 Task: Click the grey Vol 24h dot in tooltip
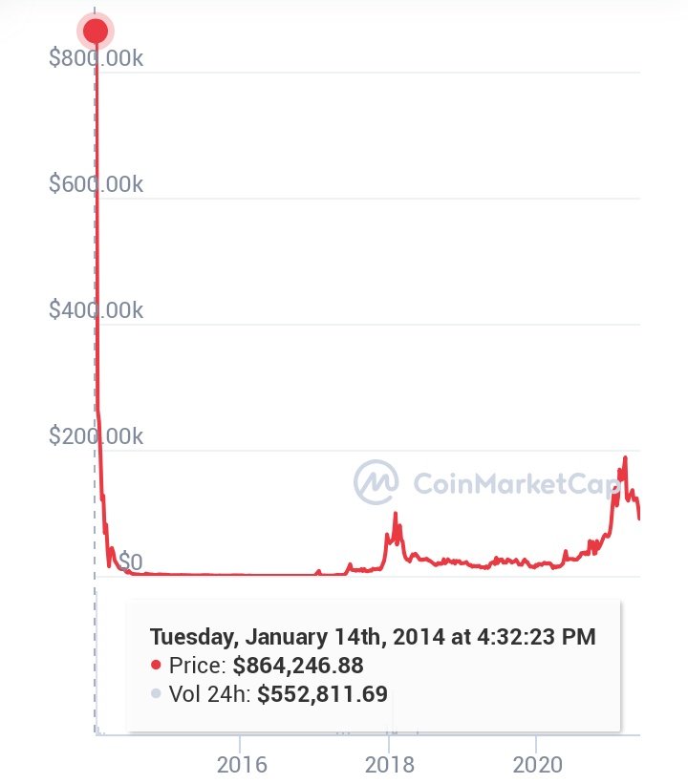157,694
